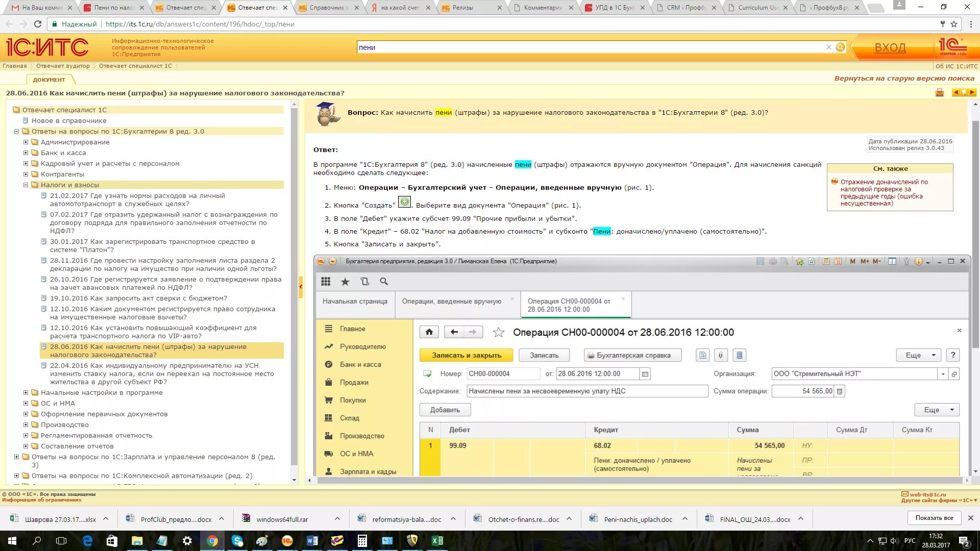The image size is (980, 551).
Task: Collapse the left tree panel splitter
Action: tap(301, 286)
